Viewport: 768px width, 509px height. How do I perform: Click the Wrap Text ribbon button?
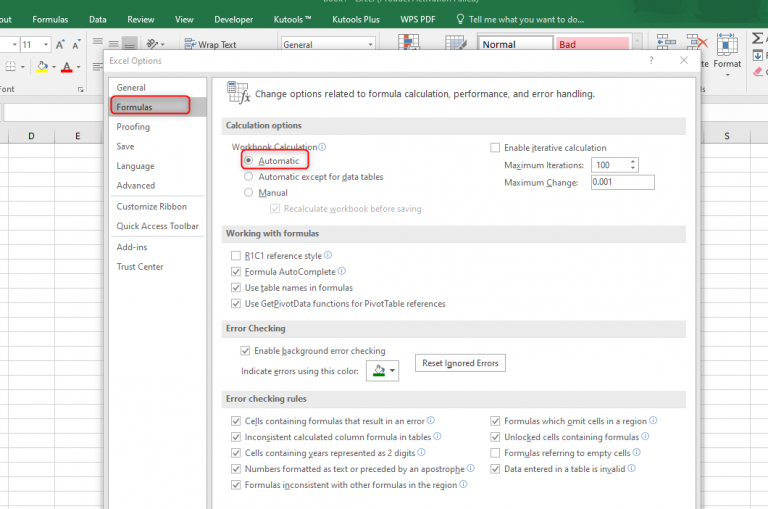pyautogui.click(x=211, y=45)
